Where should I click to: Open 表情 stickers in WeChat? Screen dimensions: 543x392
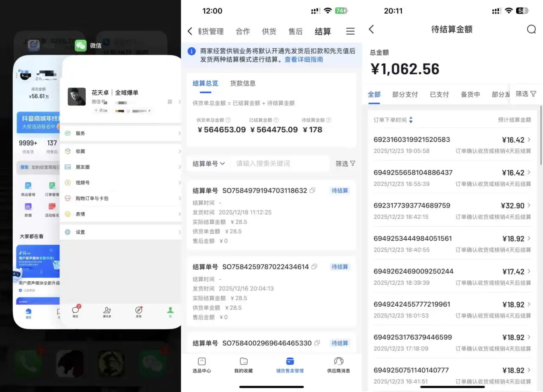pyautogui.click(x=121, y=214)
